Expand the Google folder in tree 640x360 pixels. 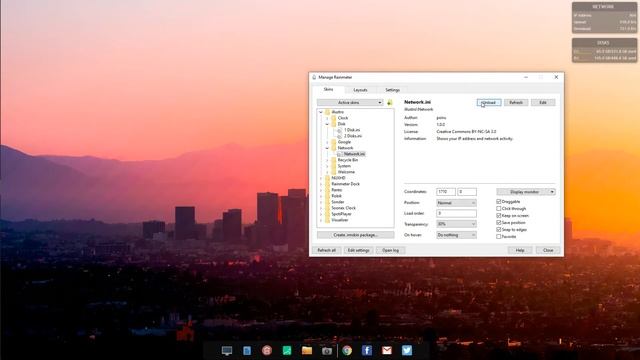point(327,142)
